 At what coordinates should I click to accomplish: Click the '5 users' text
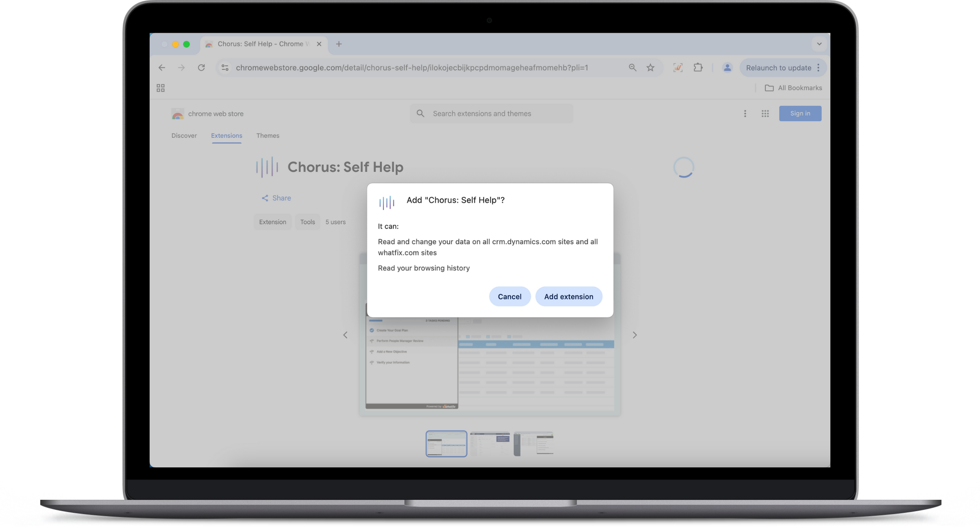335,222
